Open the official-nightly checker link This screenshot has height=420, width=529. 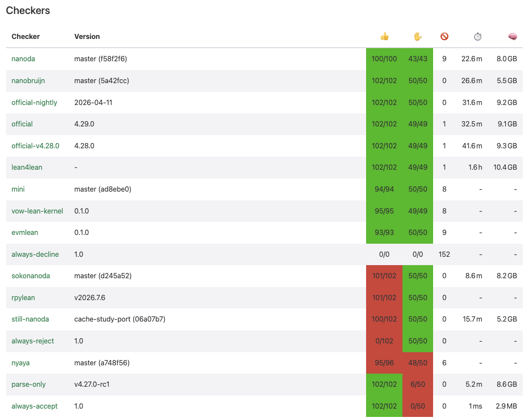click(x=34, y=102)
